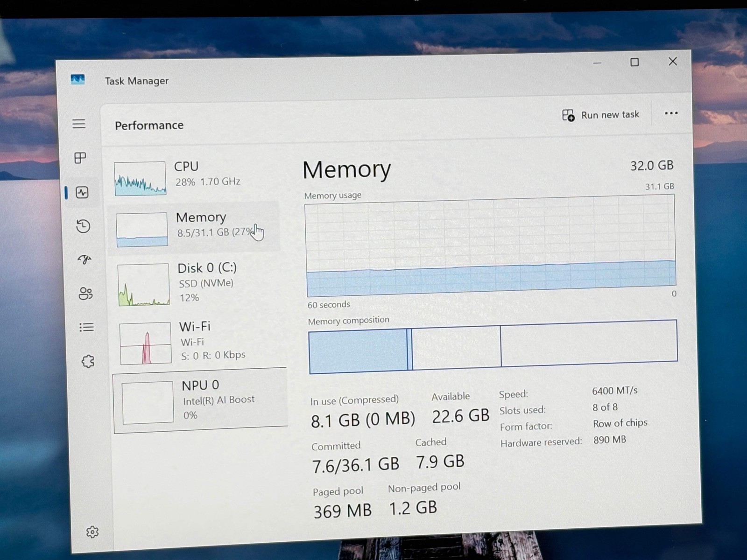Minimize the Task Manager window
This screenshot has width=747, height=560.
(x=597, y=63)
